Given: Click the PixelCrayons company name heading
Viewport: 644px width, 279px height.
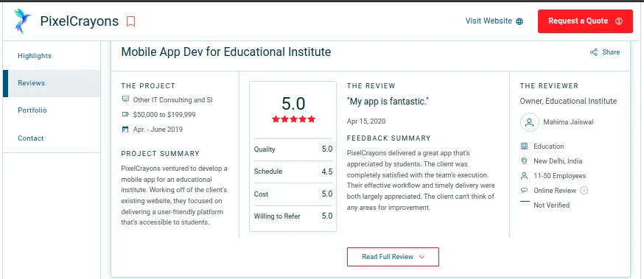Looking at the screenshot, I should click(80, 21).
